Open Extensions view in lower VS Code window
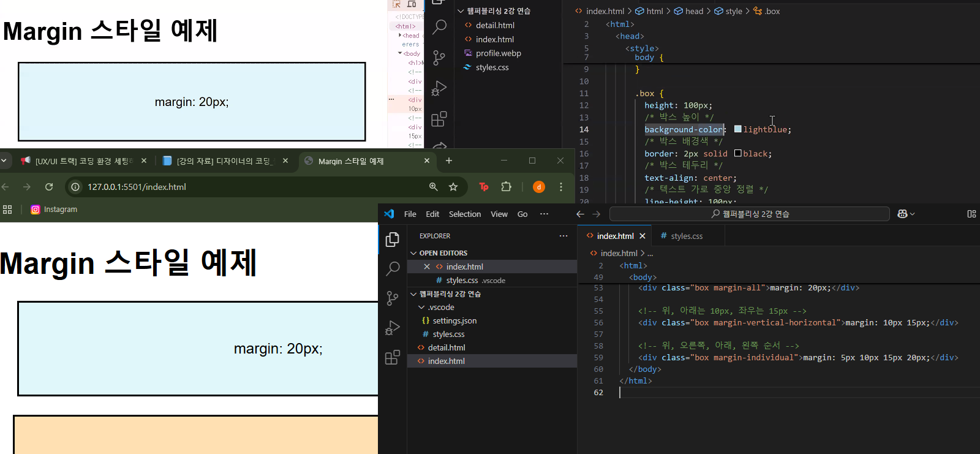This screenshot has height=454, width=980. pyautogui.click(x=393, y=357)
